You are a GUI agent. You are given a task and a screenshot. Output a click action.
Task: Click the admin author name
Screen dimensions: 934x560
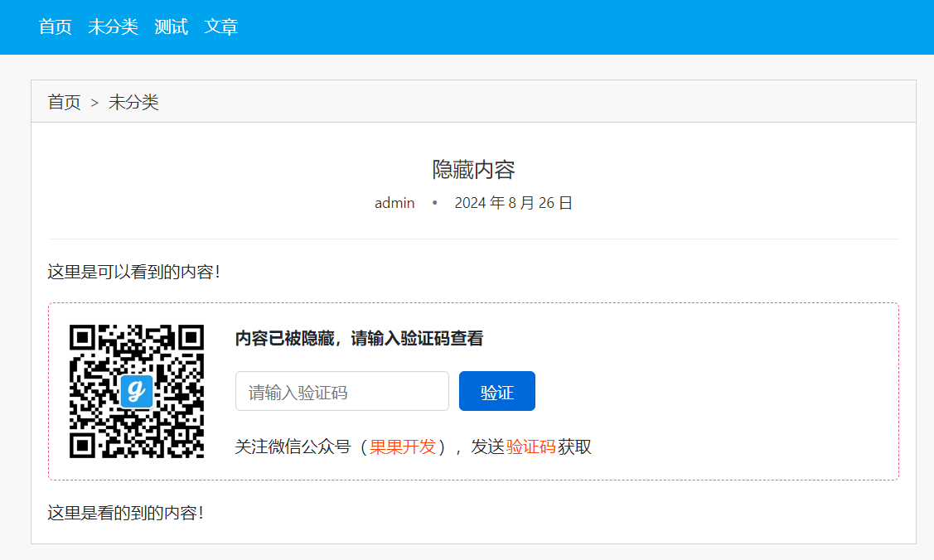coord(394,203)
